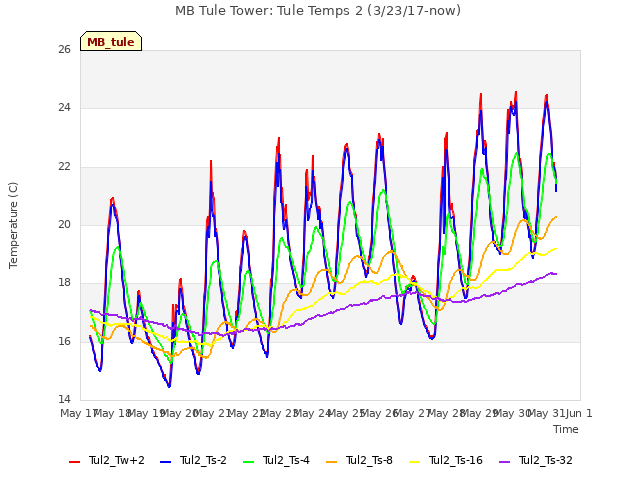
Task: Click the May 31 x-axis tick label
Action: click(x=546, y=413)
